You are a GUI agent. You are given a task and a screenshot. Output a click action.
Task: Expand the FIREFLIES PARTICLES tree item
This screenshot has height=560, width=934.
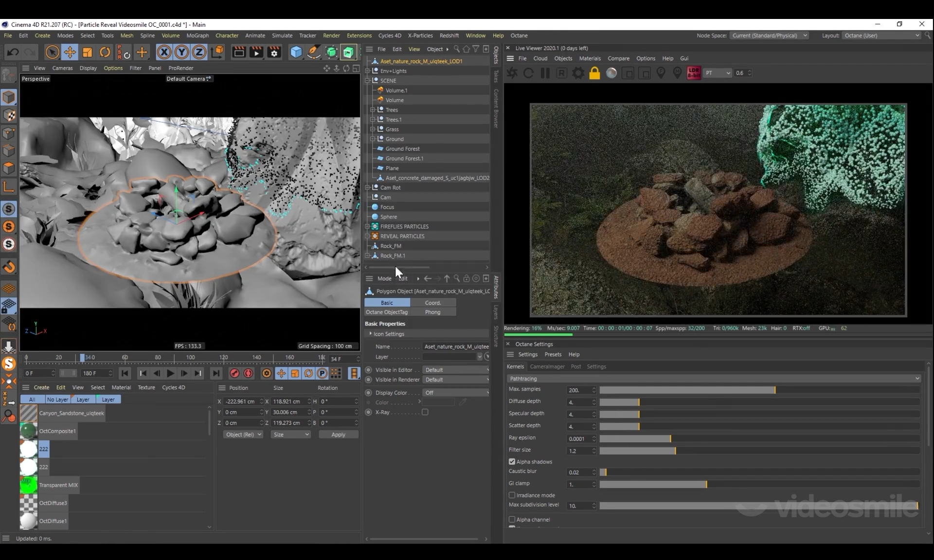pyautogui.click(x=368, y=226)
